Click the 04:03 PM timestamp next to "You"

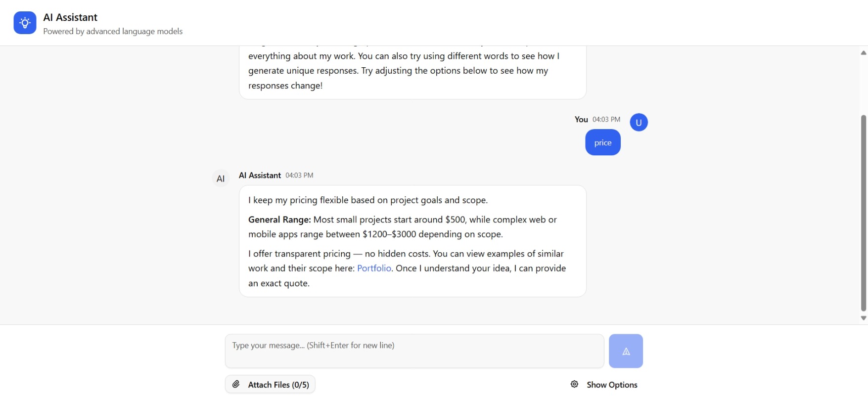[606, 119]
